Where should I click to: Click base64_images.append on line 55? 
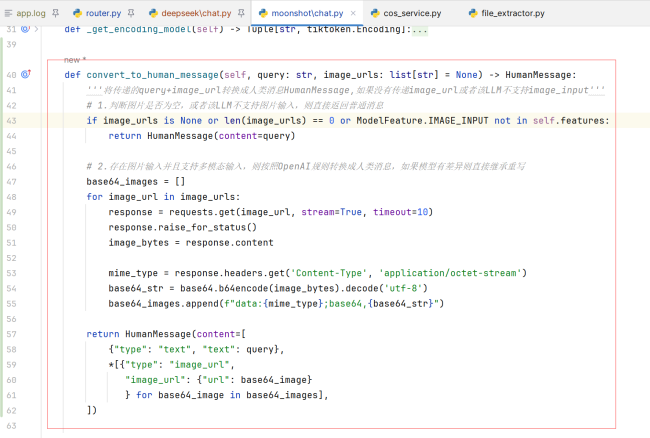pyautogui.click(x=163, y=304)
